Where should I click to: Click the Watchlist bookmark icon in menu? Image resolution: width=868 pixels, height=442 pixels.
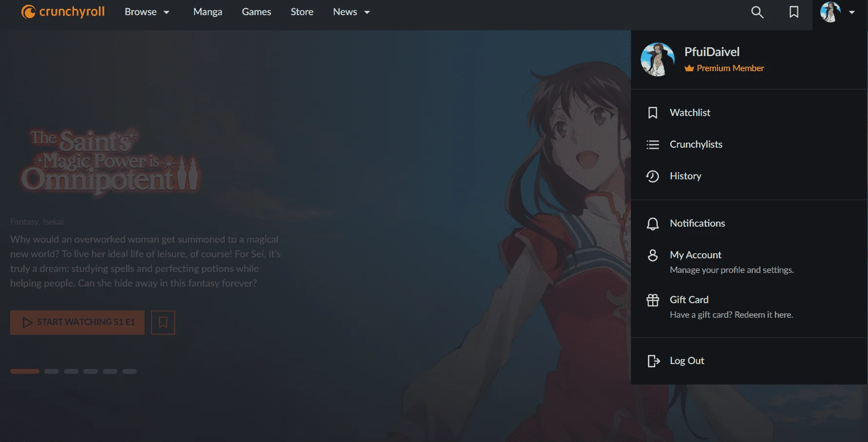click(653, 113)
